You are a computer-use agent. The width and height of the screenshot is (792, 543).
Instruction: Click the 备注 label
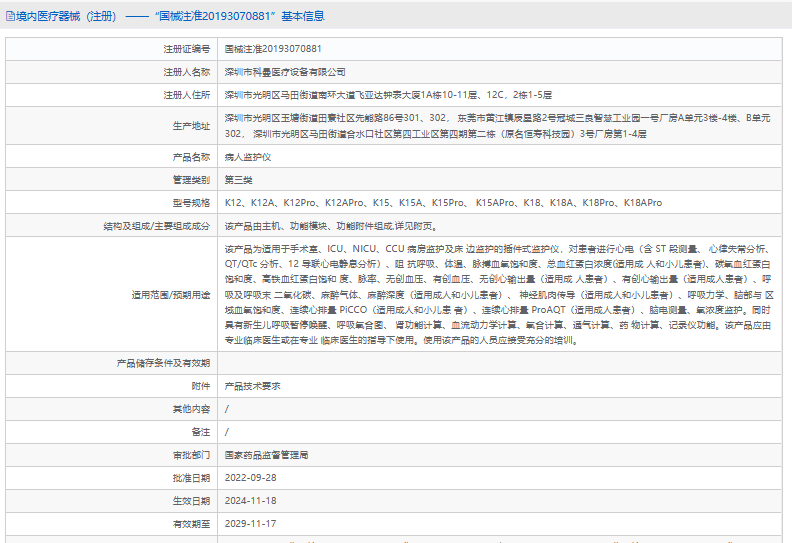[x=201, y=432]
